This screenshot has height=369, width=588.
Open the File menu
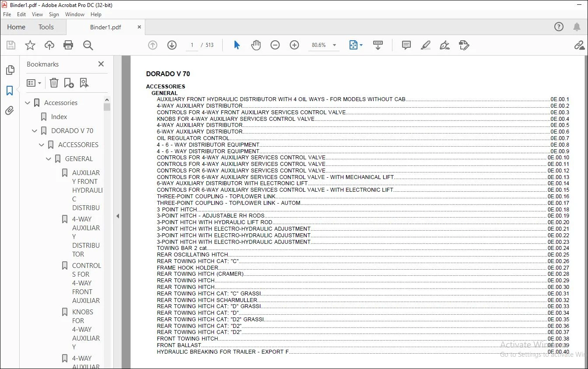tap(7, 14)
